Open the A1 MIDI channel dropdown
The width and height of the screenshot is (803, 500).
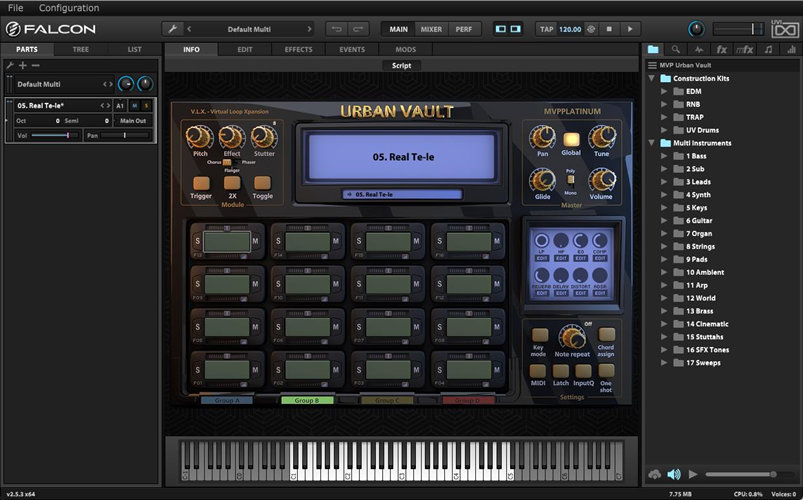click(x=120, y=106)
